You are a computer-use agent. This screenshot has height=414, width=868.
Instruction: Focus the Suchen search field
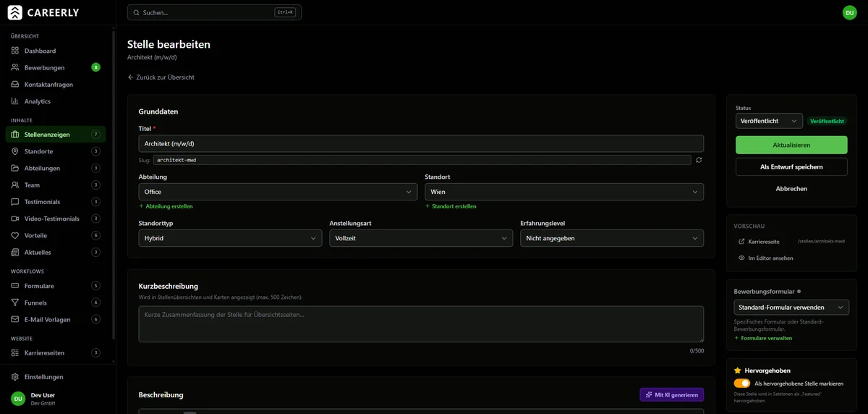[x=214, y=12]
